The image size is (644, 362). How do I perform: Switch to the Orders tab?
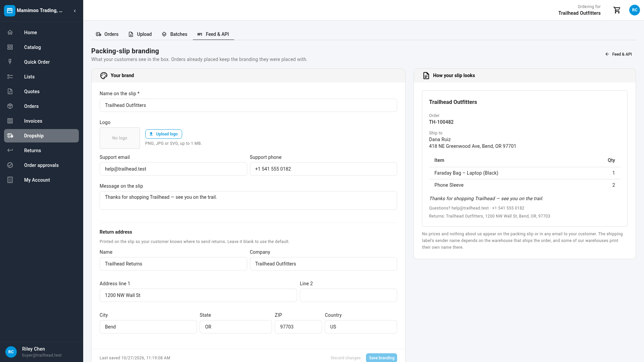pyautogui.click(x=107, y=34)
